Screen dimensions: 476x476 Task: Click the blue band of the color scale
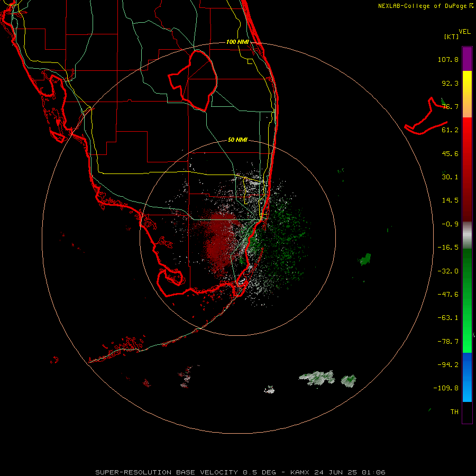point(467,377)
